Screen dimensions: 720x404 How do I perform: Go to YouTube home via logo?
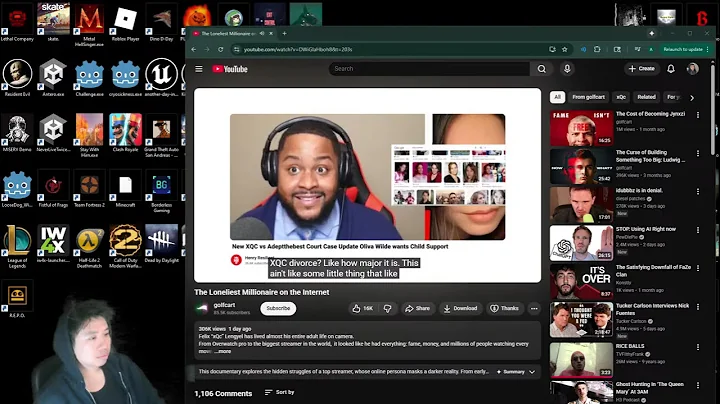click(230, 69)
